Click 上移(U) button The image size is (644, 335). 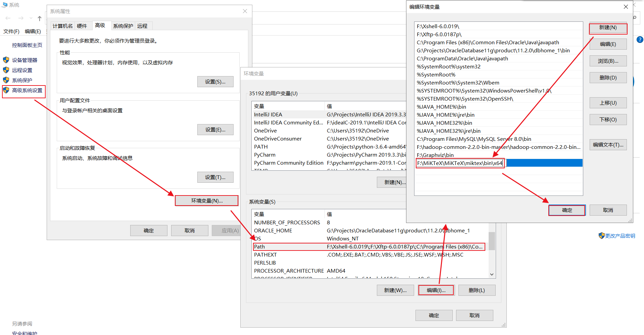tap(608, 103)
